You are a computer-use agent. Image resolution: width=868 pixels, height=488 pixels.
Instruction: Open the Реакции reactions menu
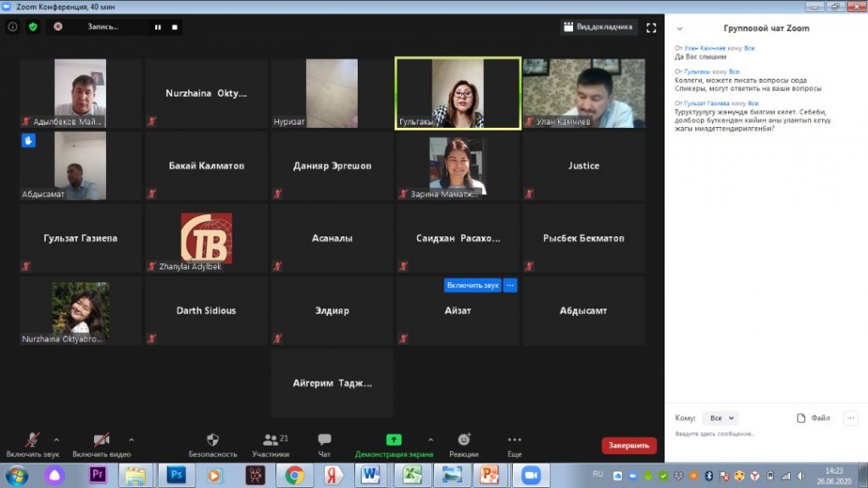coord(464,445)
